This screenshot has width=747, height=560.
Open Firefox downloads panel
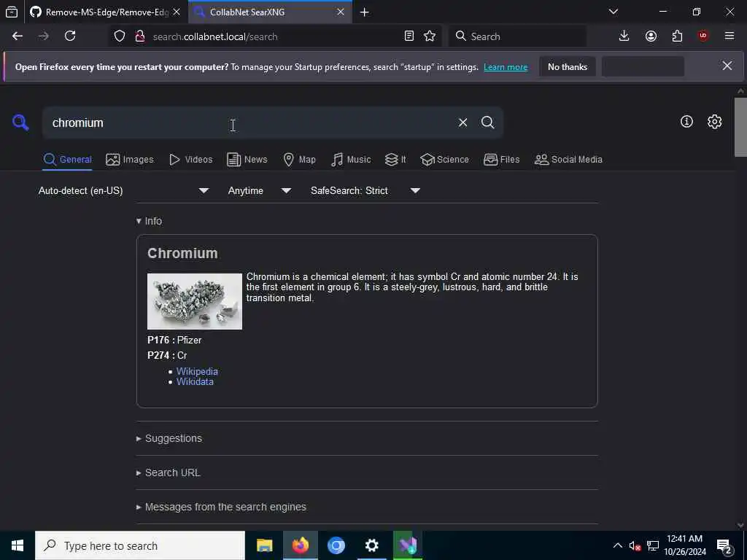tap(624, 36)
